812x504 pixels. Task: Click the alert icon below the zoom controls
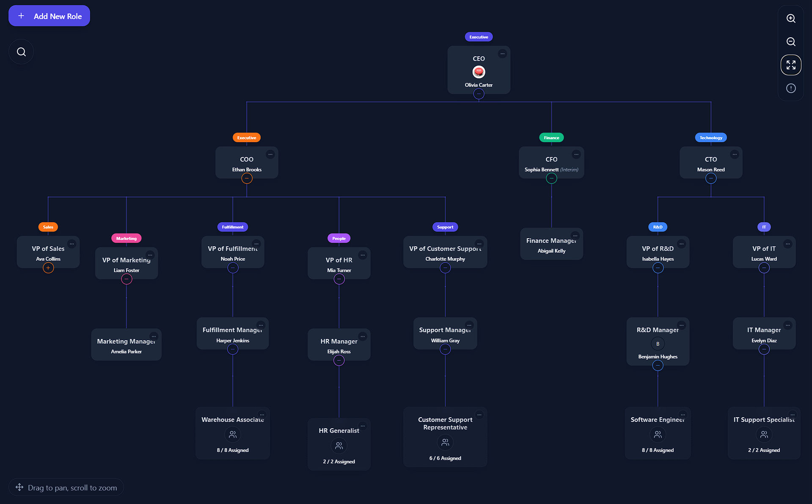point(790,88)
